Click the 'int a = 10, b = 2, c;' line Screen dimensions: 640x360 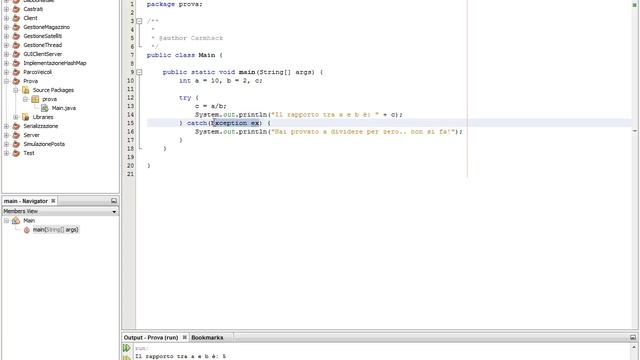point(221,80)
